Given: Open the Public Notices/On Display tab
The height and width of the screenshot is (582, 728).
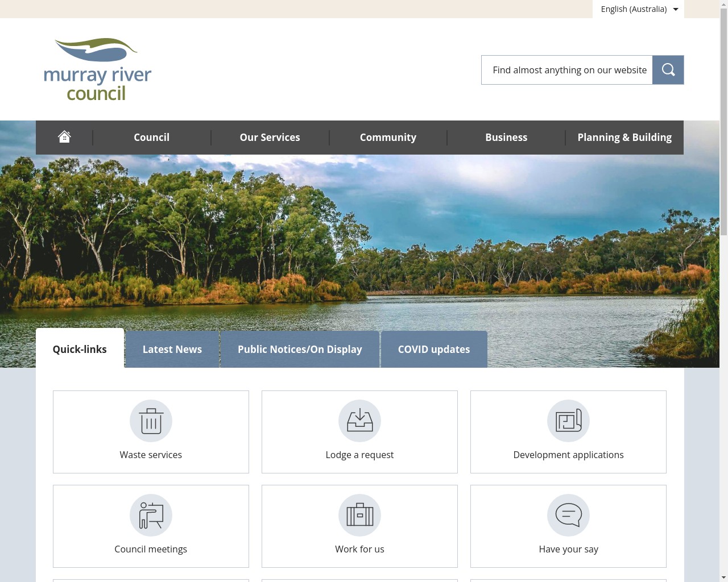Looking at the screenshot, I should 300,349.
